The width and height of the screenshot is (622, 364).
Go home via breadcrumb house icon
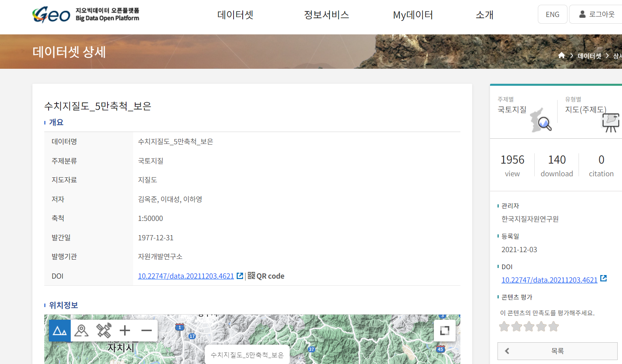pos(562,55)
